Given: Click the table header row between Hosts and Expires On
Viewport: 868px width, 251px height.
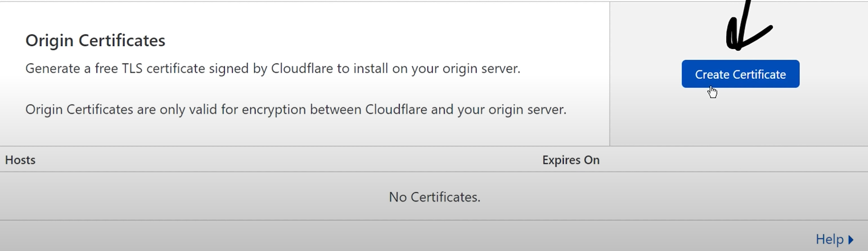Looking at the screenshot, I should (x=281, y=160).
